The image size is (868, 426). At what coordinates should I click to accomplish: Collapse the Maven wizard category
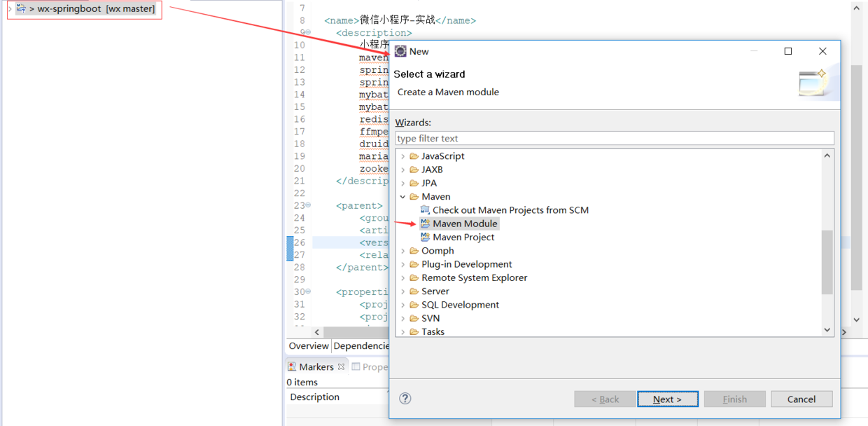[x=402, y=197]
